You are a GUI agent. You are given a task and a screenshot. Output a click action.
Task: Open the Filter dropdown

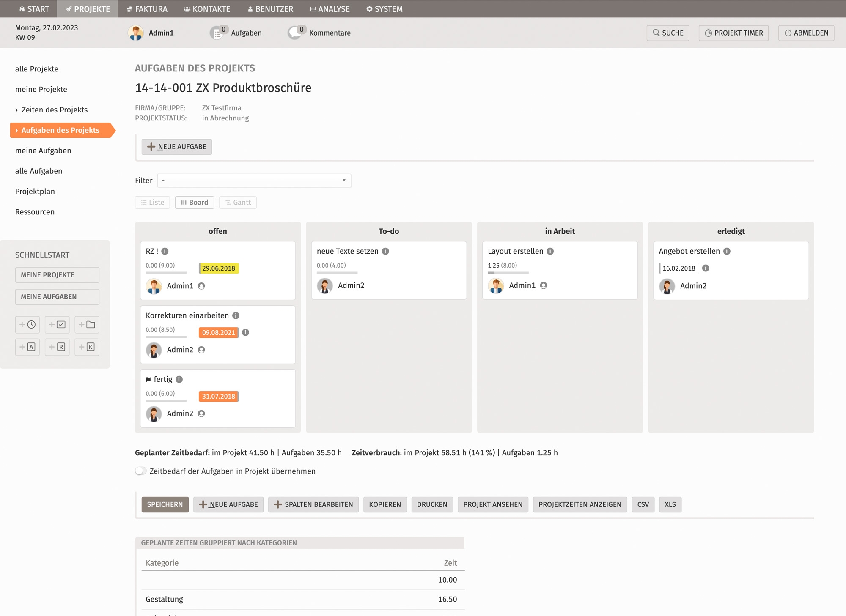(x=254, y=181)
